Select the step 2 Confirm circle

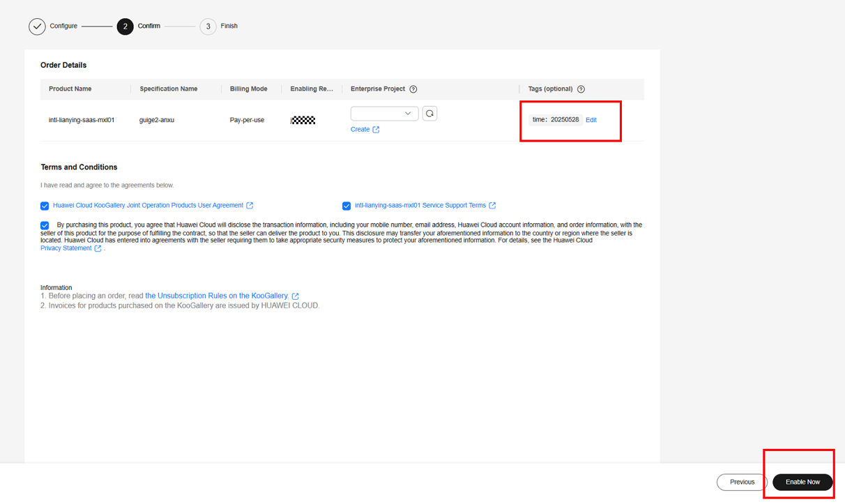125,26
